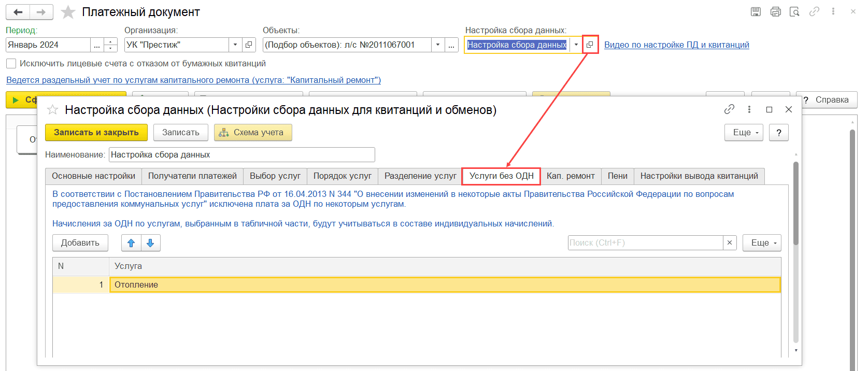This screenshot has height=371, width=868.
Task: Copy link icon in settings dialog
Action: [729, 109]
